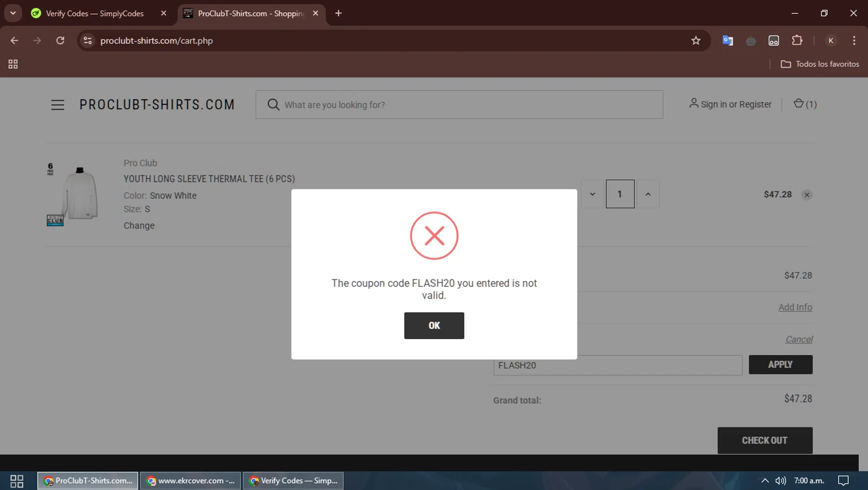Open the Youth Long Sleeve Thermal Tee link
Viewport: 868px width, 490px height.
pyautogui.click(x=209, y=179)
